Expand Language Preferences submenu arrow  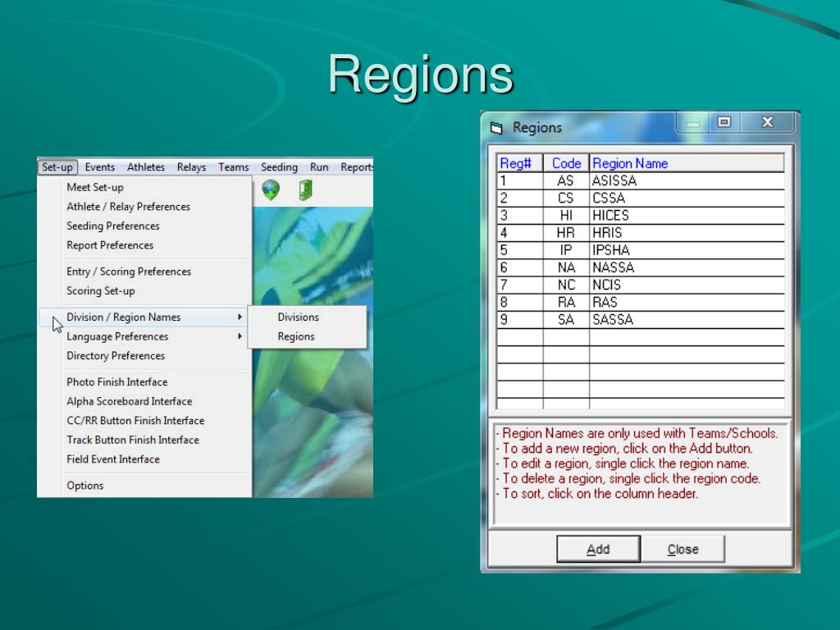click(240, 336)
